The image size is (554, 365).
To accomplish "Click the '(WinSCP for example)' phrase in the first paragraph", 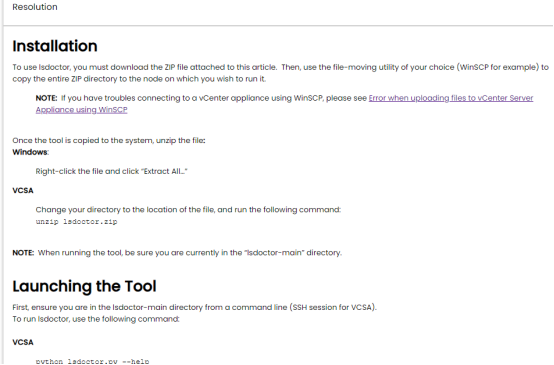I will coord(499,67).
